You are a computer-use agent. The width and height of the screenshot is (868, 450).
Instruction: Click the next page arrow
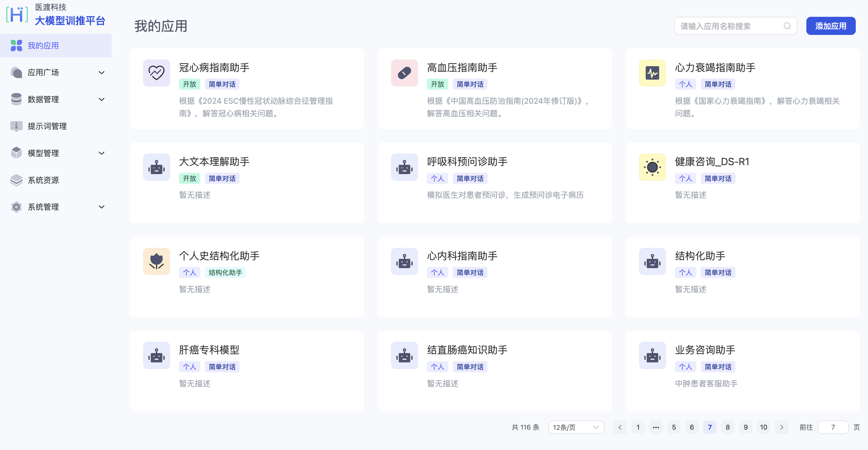click(x=781, y=427)
